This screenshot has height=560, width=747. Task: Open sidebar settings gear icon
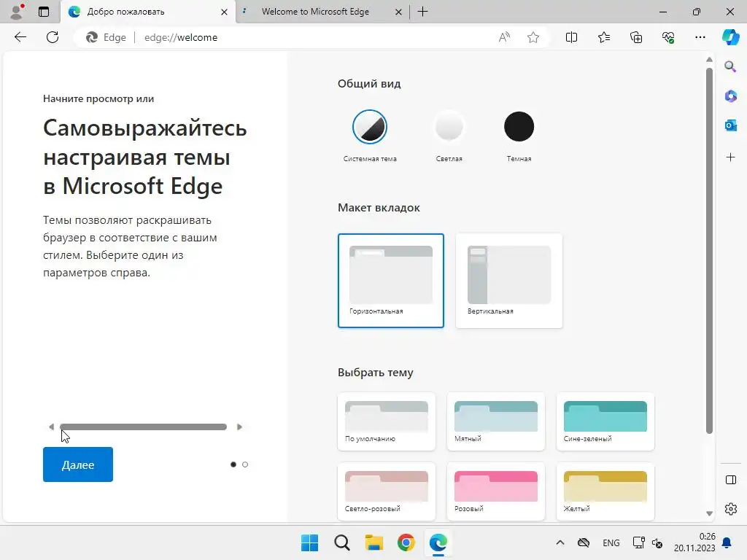coord(730,509)
